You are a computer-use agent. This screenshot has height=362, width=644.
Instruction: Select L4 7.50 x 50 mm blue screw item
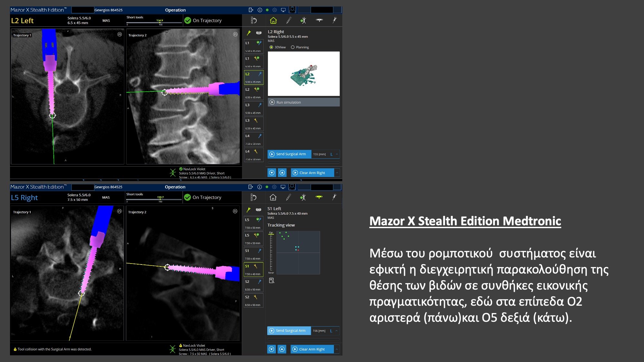(x=254, y=139)
